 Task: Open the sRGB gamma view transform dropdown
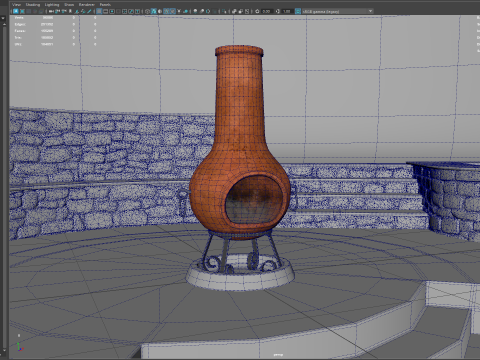[x=338, y=11]
